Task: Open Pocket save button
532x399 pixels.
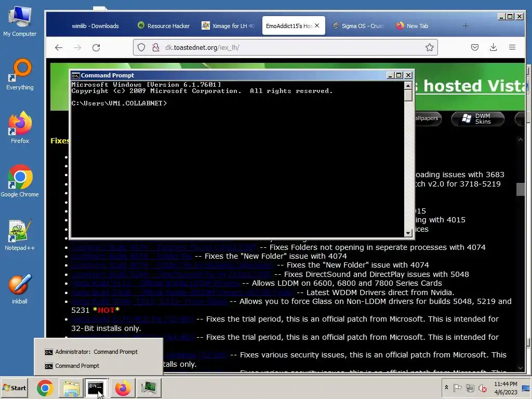Action: pos(475,47)
